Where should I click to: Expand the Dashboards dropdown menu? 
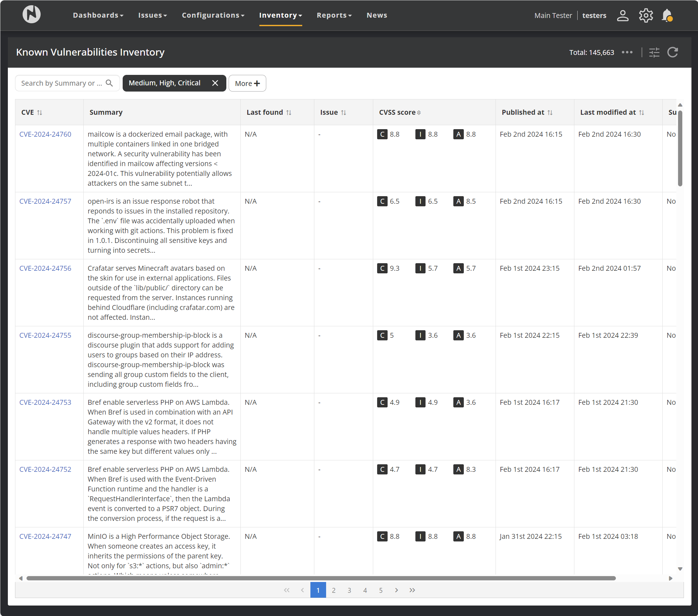pos(98,15)
